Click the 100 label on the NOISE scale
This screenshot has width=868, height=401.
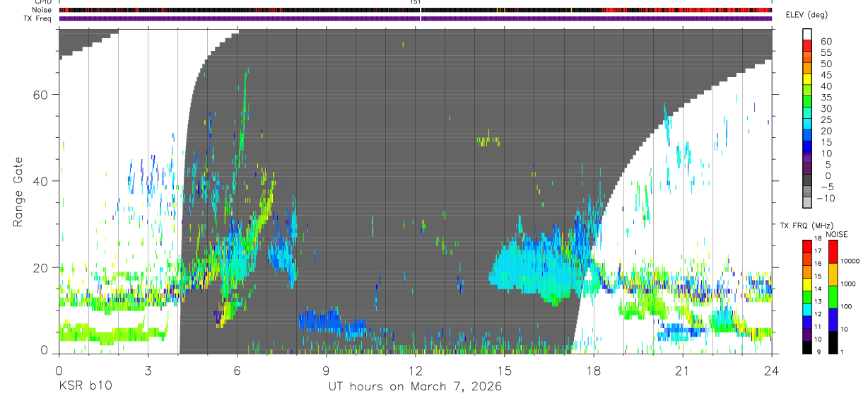(845, 306)
